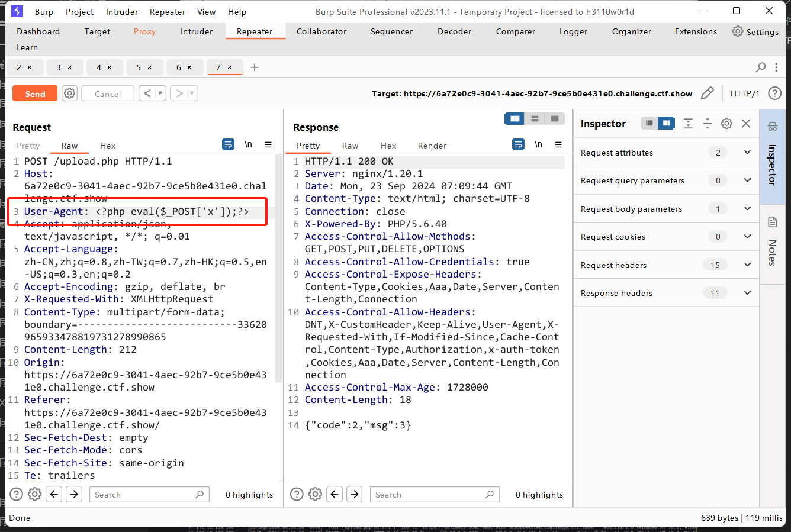The image size is (791, 532).
Task: Click the response Search input field
Action: 435,495
